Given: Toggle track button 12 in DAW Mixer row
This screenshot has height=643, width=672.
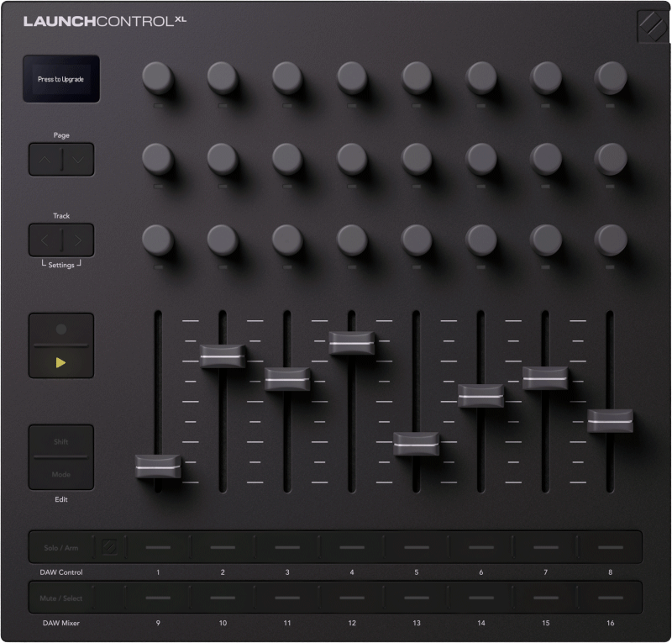Looking at the screenshot, I should [352, 598].
